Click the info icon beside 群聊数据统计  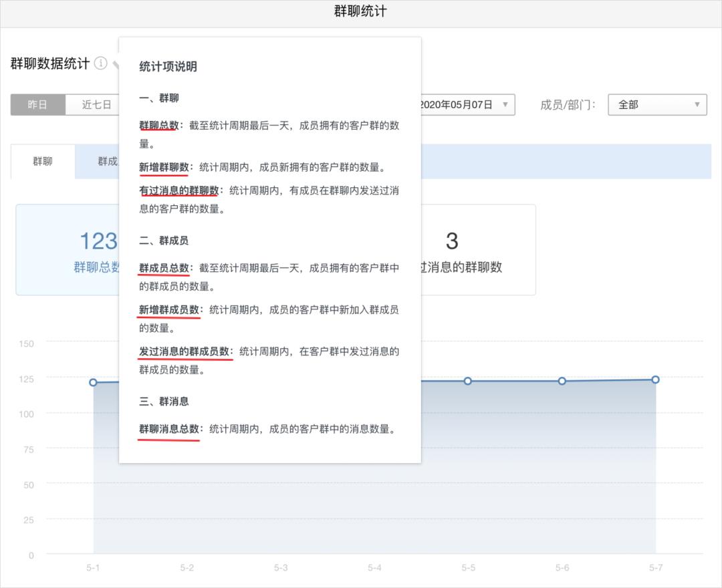(100, 63)
